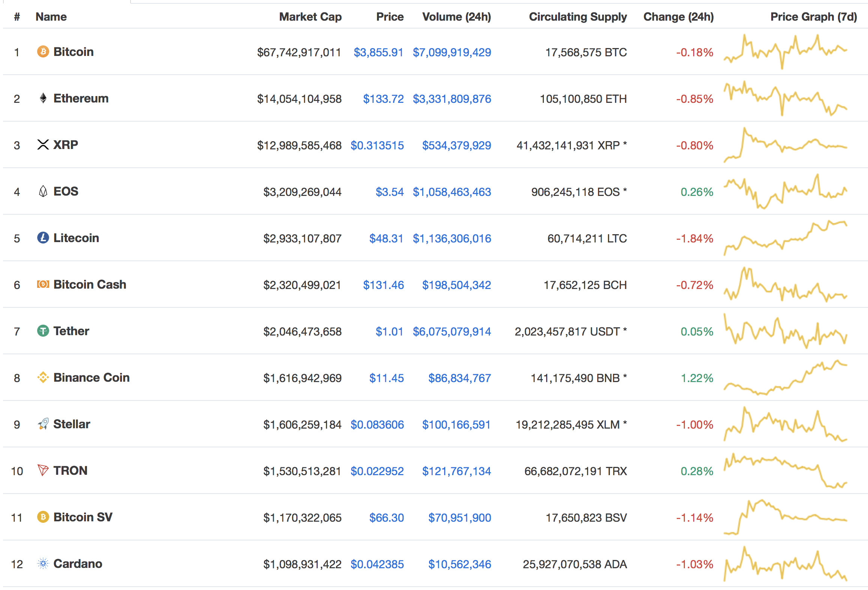
Task: Click EOS price $3.54
Action: pos(390,192)
